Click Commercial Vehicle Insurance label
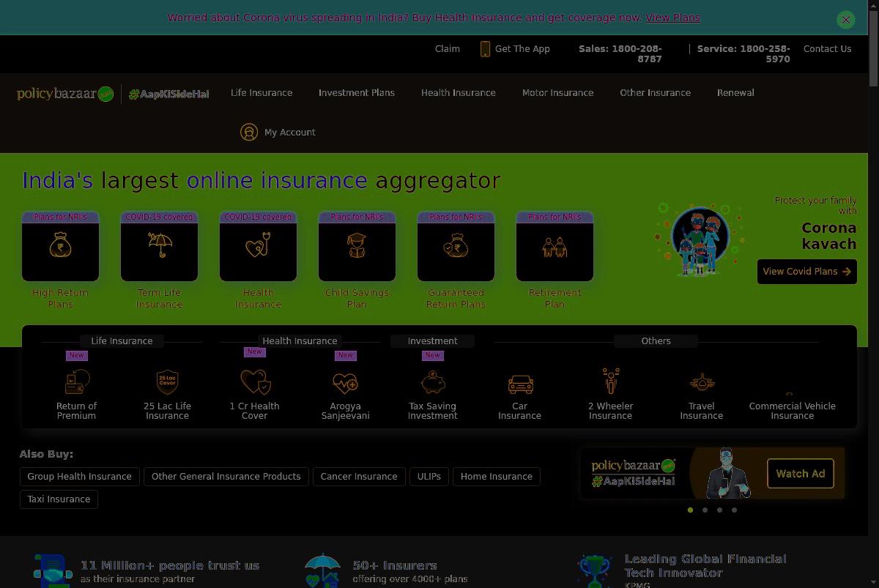 pyautogui.click(x=793, y=411)
